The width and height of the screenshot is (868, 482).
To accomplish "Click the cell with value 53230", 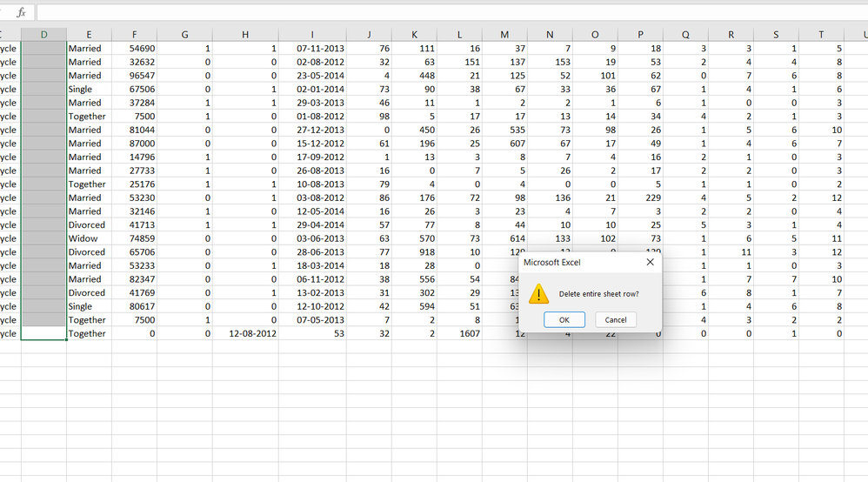I will tap(134, 197).
